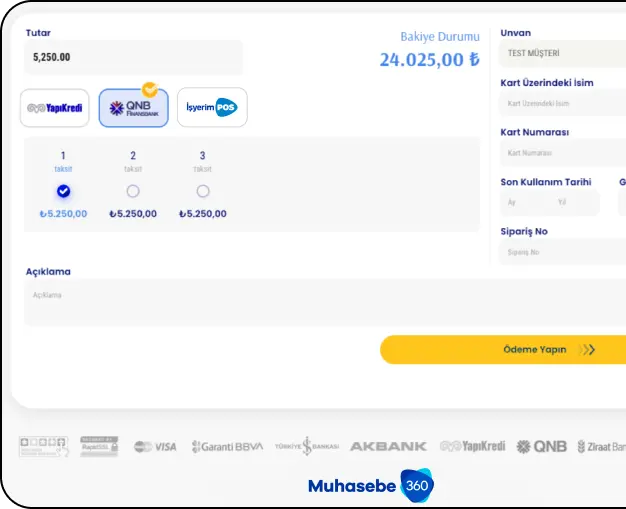The image size is (626, 509).
Task: Open the Ay expiry month field
Action: pos(523,202)
